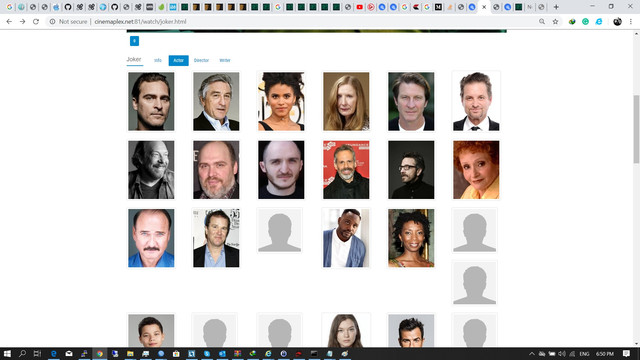Open Task View on the taskbar

click(x=37, y=353)
